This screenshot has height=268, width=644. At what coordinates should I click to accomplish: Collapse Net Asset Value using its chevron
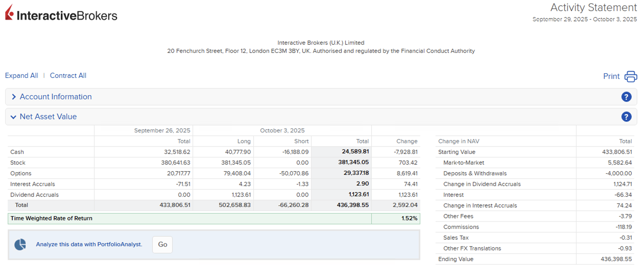tap(13, 117)
